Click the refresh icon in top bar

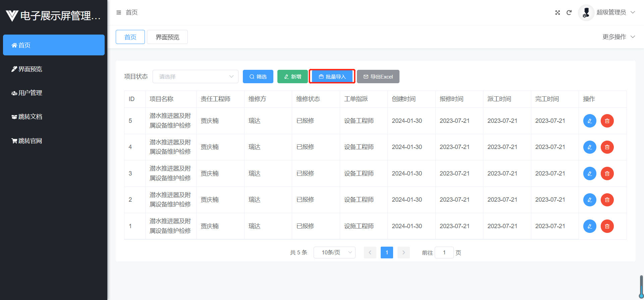click(569, 13)
